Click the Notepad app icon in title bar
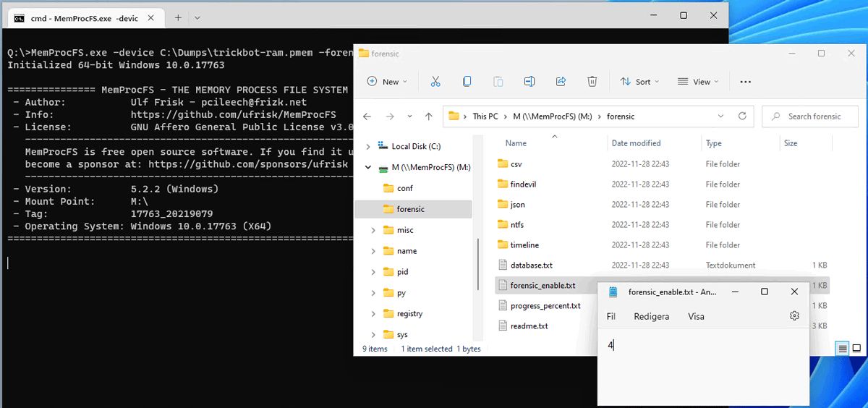This screenshot has height=408, width=868. pyautogui.click(x=613, y=292)
